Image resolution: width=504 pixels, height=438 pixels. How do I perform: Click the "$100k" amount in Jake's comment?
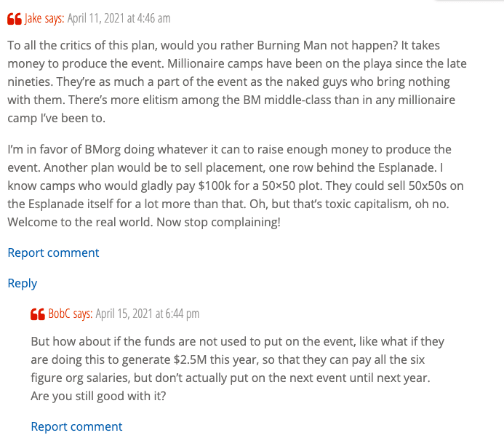(223, 186)
